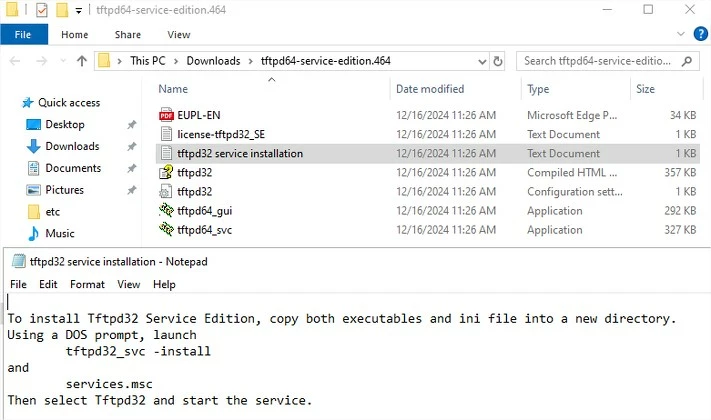Select the tftpd64_svc application icon

click(x=166, y=229)
